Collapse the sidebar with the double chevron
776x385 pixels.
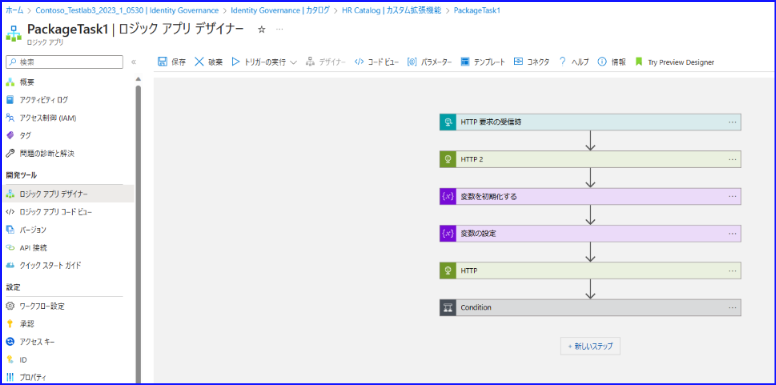(133, 62)
